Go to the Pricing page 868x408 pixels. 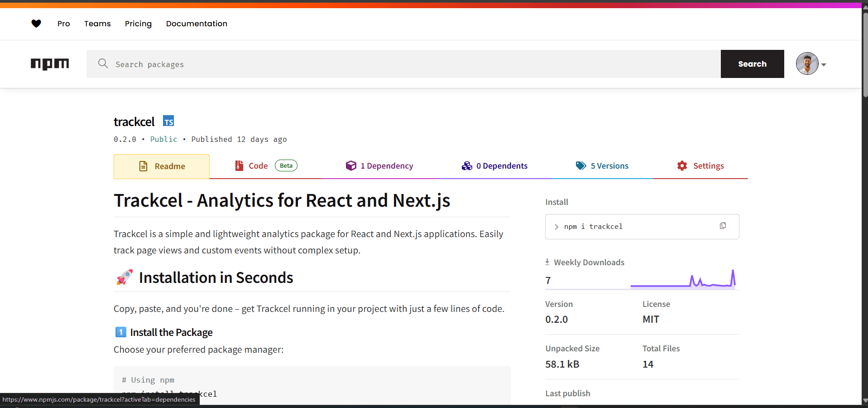(x=138, y=24)
